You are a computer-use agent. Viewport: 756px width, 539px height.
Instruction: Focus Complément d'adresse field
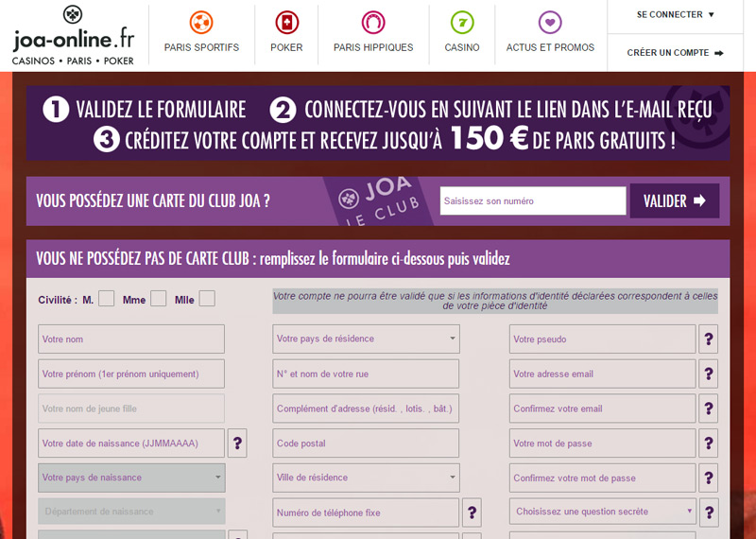pyautogui.click(x=366, y=409)
